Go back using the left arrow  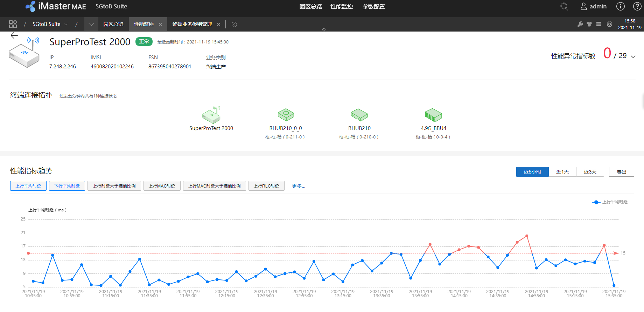click(14, 35)
